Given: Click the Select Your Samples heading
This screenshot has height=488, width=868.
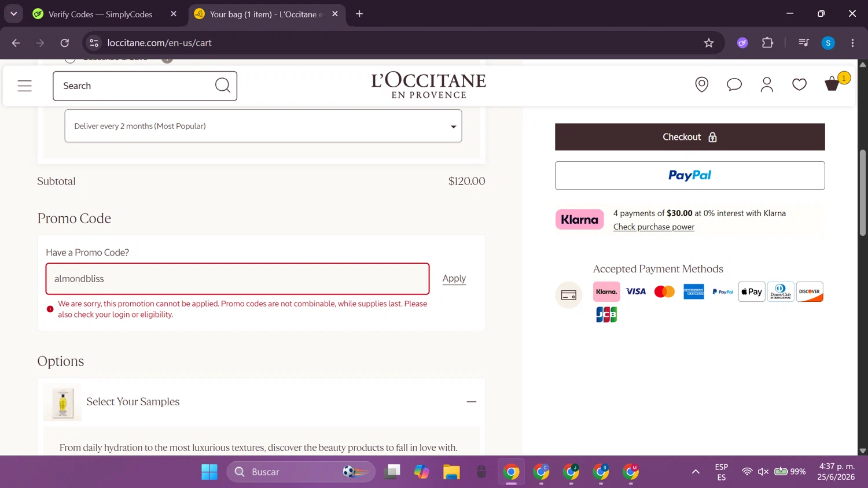Looking at the screenshot, I should pyautogui.click(x=133, y=401).
